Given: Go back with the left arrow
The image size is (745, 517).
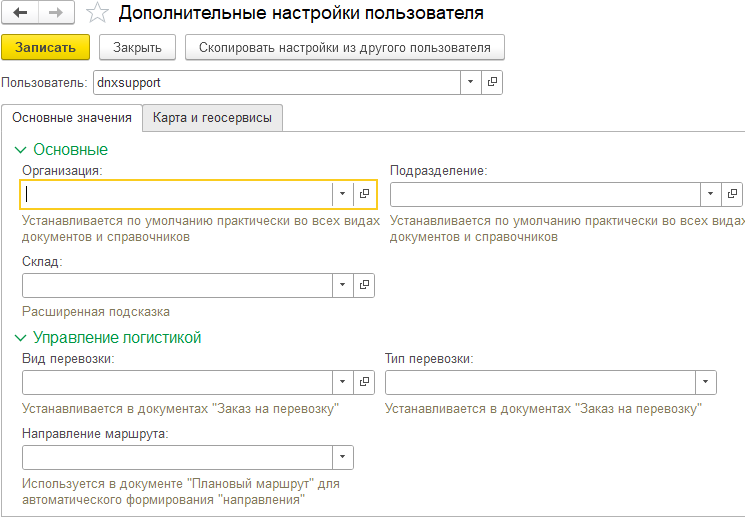Looking at the screenshot, I should (x=20, y=13).
